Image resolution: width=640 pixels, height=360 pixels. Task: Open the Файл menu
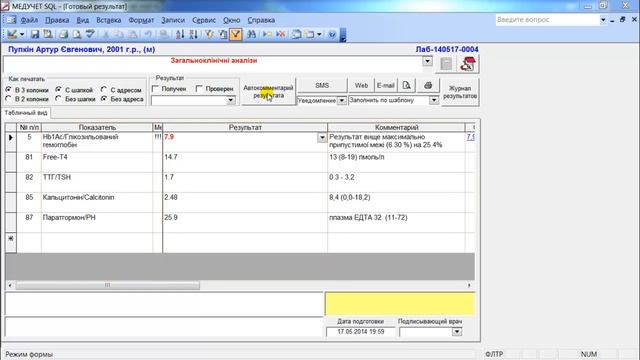coord(29,20)
